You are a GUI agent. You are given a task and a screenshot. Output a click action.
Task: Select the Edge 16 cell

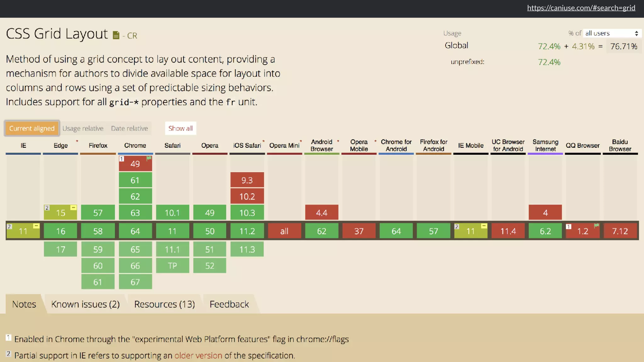[x=60, y=231]
